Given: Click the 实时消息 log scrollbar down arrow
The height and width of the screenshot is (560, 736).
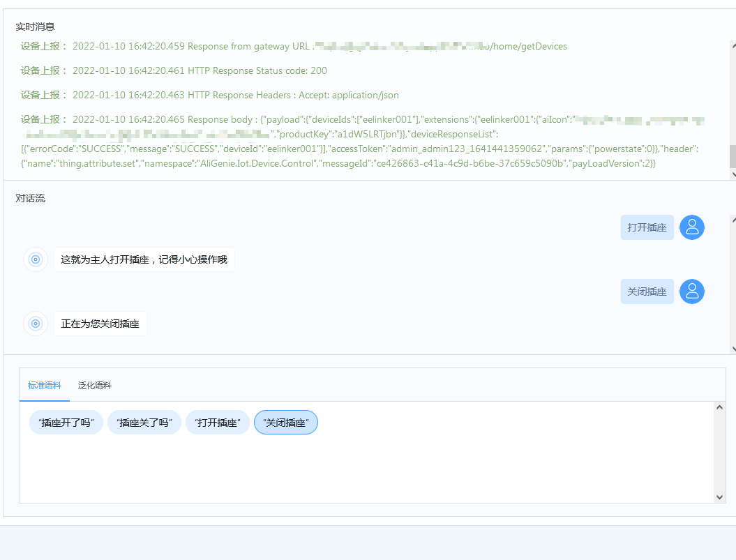Looking at the screenshot, I should [x=734, y=174].
